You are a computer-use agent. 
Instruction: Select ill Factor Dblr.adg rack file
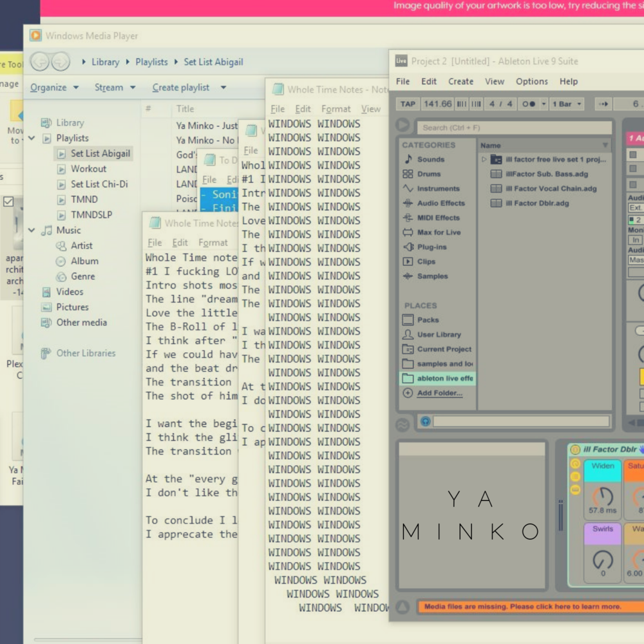click(530, 204)
